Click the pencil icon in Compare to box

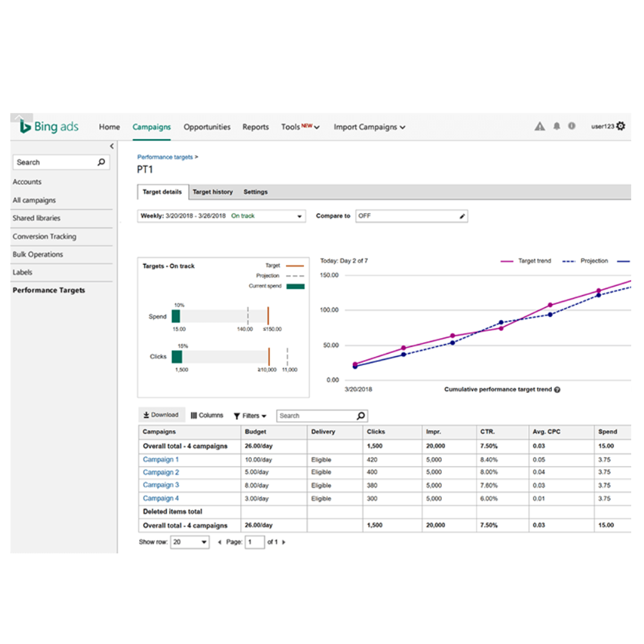coord(462,216)
